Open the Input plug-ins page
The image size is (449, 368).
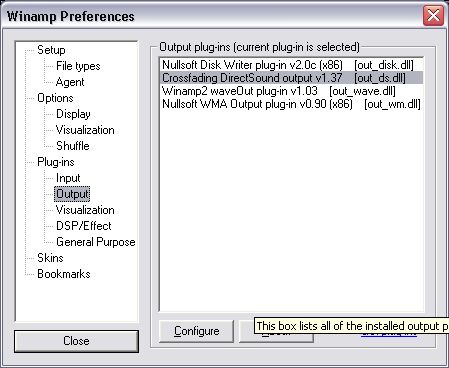[x=68, y=178]
